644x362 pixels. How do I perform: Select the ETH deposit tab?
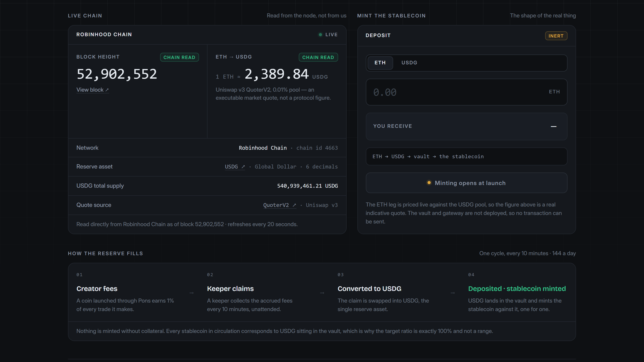click(380, 63)
